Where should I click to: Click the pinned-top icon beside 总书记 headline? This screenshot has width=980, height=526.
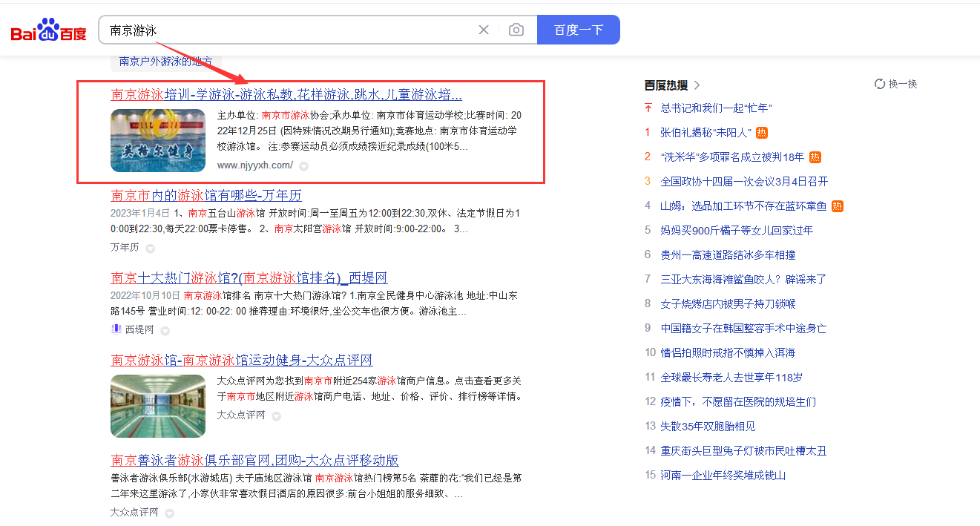(648, 108)
